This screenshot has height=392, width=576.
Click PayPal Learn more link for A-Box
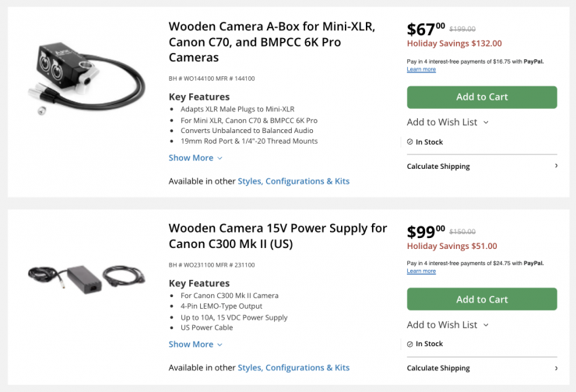[421, 69]
